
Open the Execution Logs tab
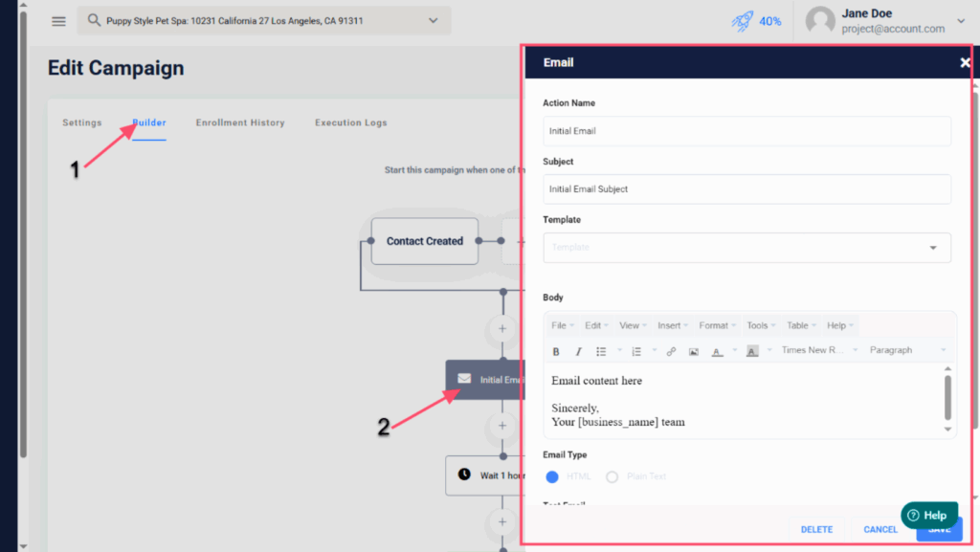tap(351, 122)
